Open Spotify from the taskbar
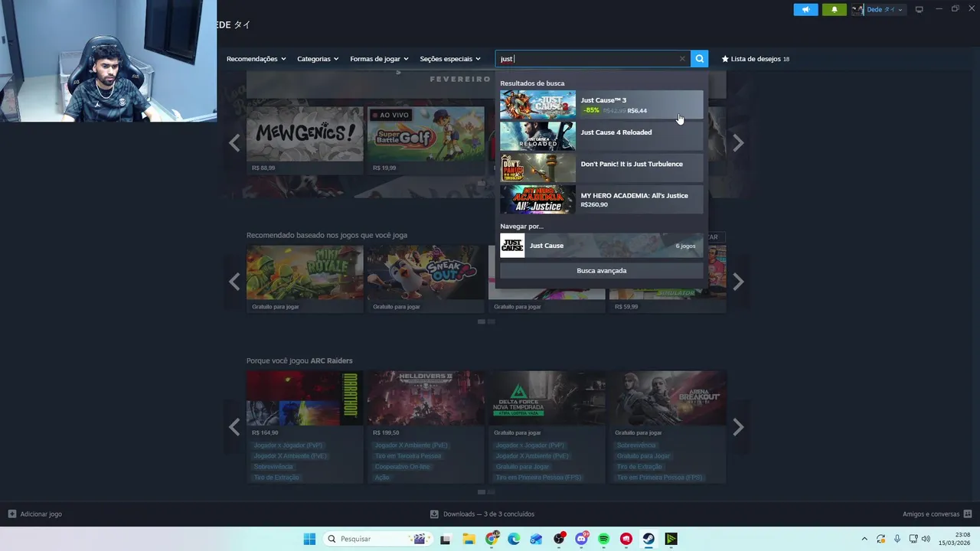 (603, 539)
